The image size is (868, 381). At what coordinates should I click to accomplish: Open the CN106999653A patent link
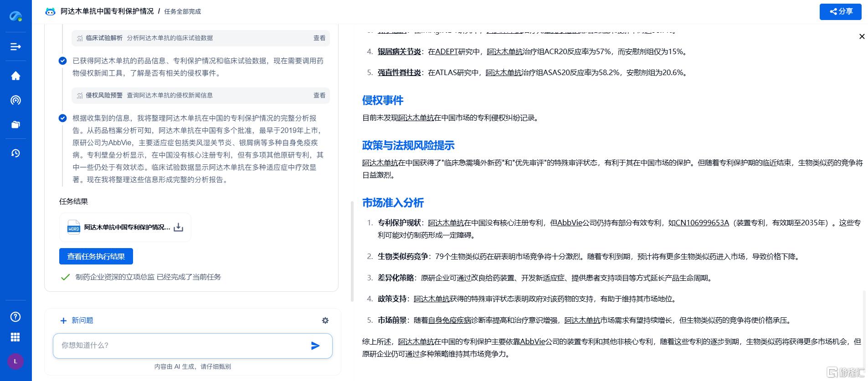point(702,223)
